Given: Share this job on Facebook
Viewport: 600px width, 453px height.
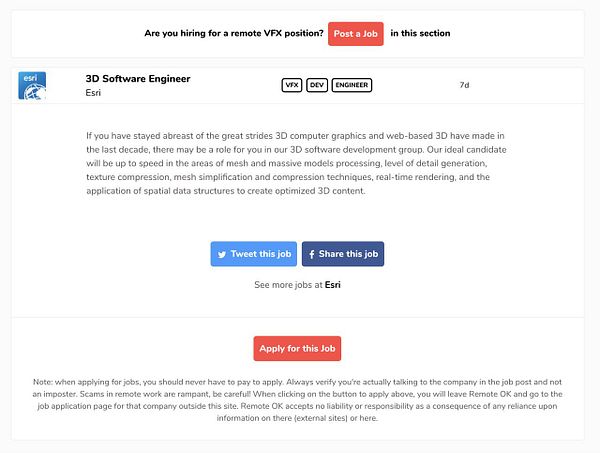Looking at the screenshot, I should tap(343, 254).
